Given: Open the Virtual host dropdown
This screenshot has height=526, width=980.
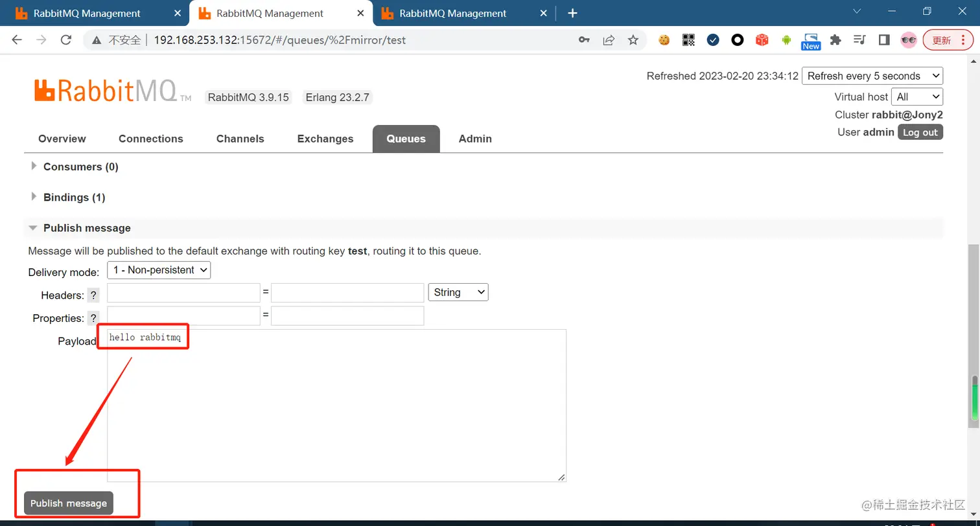Looking at the screenshot, I should pos(917,97).
